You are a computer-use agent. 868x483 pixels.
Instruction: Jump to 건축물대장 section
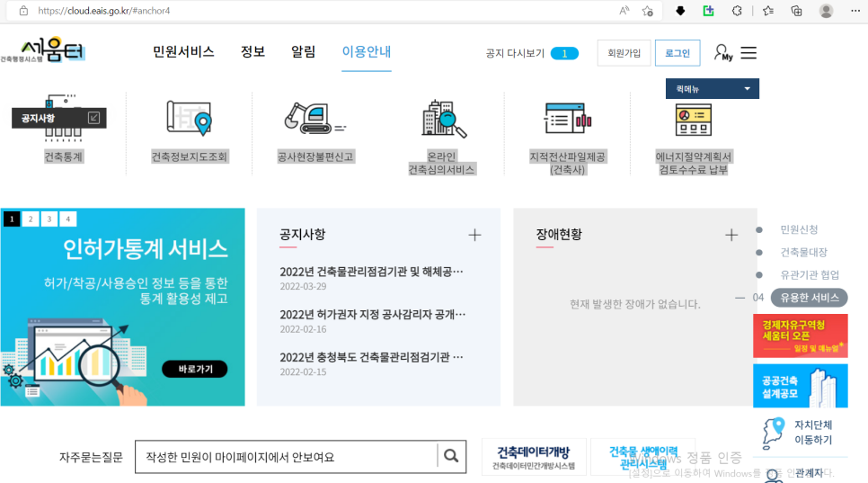pos(804,252)
